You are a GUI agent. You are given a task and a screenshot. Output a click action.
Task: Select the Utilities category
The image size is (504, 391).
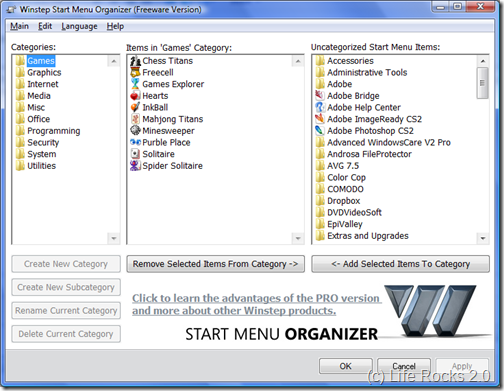[42, 166]
